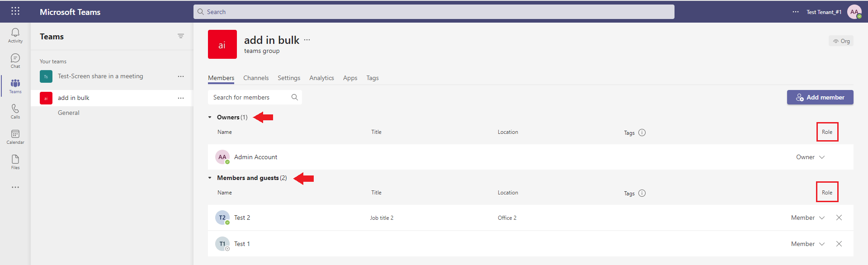868x265 pixels.
Task: Click the info icon by Owners Tags column
Action: 642,132
